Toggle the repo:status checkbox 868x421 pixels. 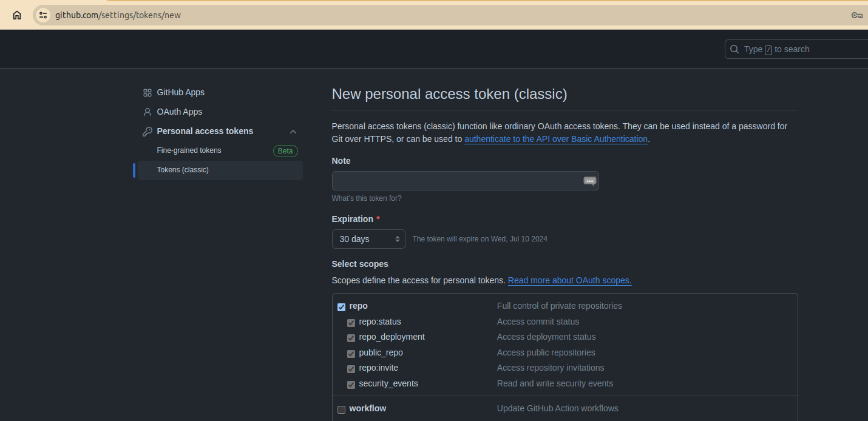pos(351,323)
